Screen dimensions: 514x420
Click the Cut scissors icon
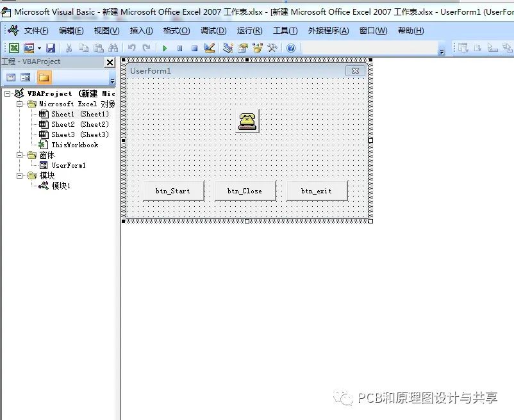(x=69, y=48)
